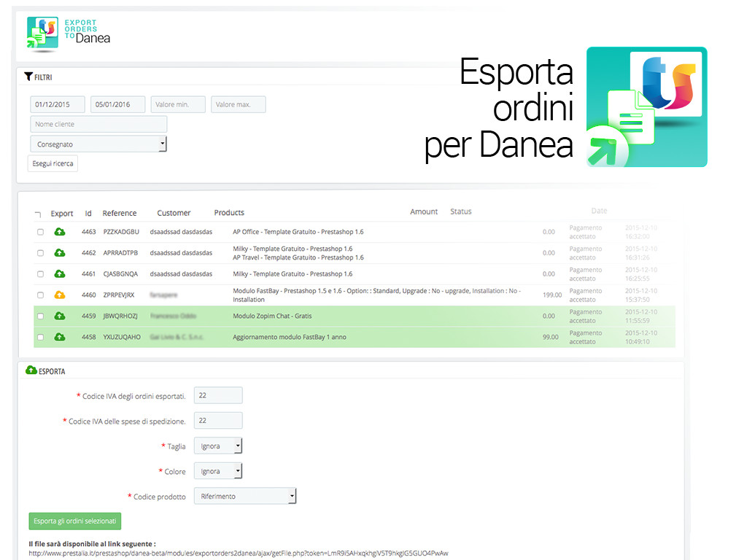
Task: Click the end date field 05/01/2016
Action: [117, 104]
